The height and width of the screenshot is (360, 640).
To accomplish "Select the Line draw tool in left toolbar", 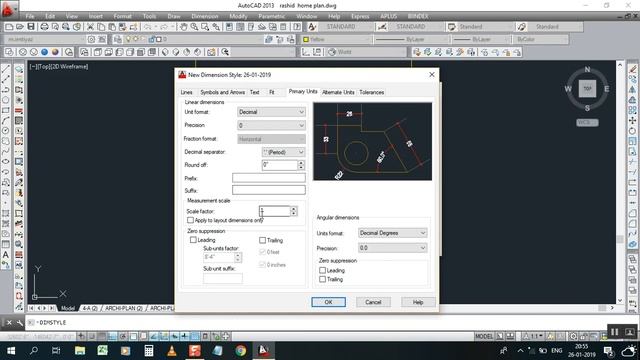I will pos(6,69).
